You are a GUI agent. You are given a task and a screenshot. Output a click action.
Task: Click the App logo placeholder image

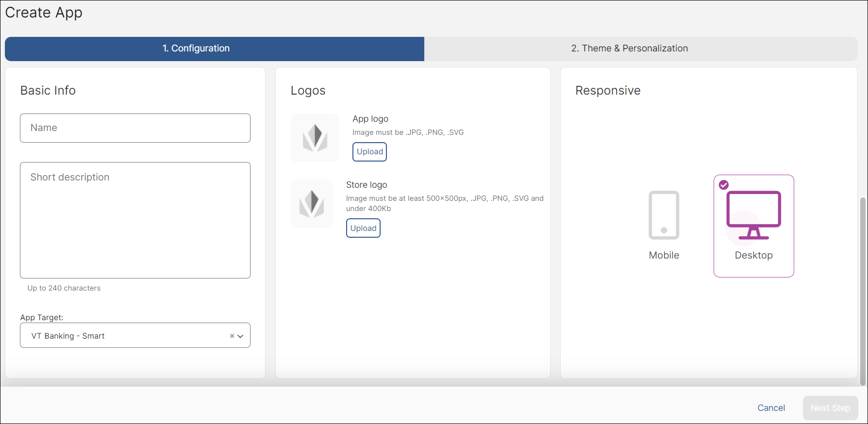click(315, 138)
